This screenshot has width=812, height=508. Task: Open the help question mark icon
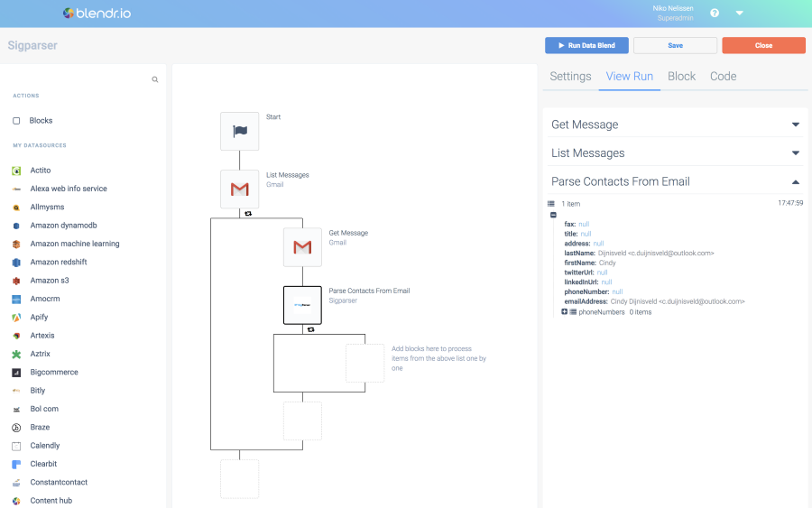pos(715,13)
